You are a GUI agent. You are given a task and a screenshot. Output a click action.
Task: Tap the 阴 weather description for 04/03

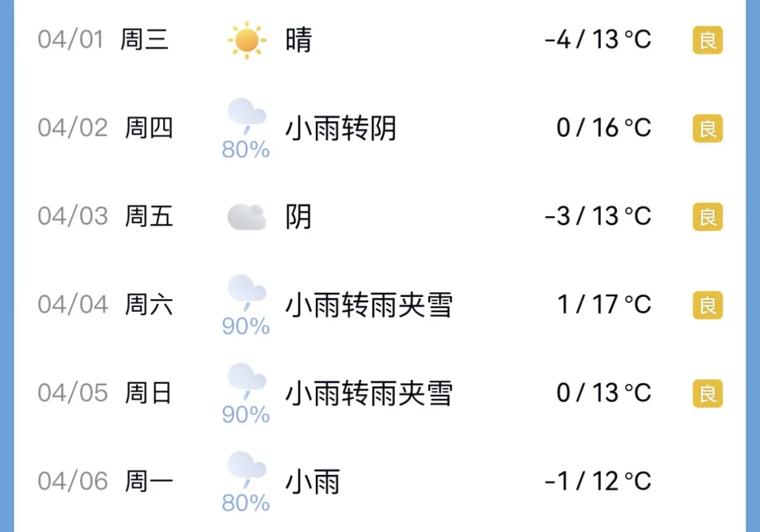298,217
